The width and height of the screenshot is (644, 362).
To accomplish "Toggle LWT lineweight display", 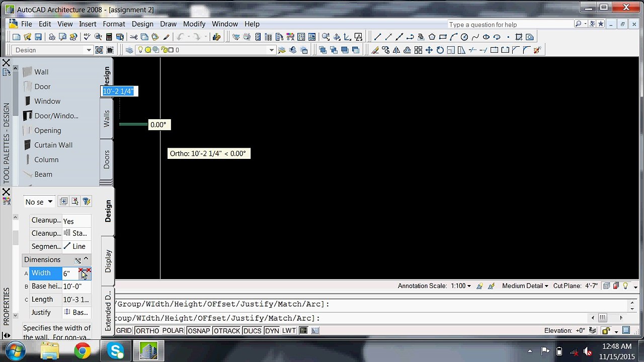I will tap(289, 330).
